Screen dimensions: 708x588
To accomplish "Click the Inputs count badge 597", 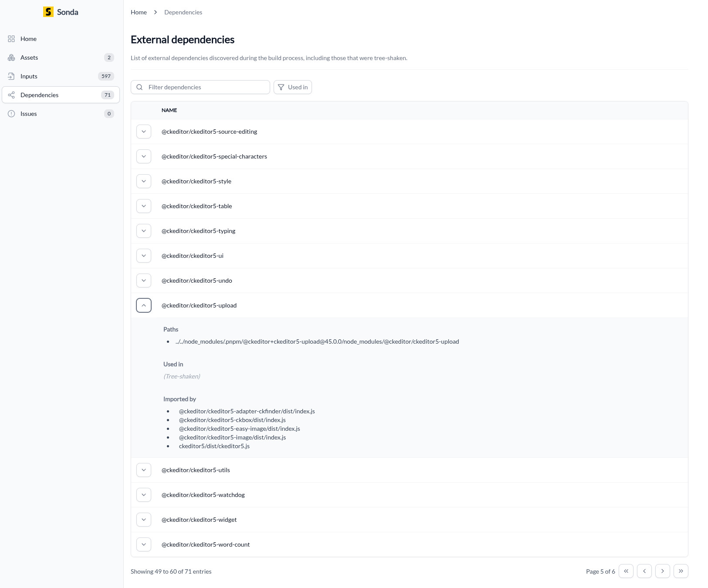I will pyautogui.click(x=106, y=76).
